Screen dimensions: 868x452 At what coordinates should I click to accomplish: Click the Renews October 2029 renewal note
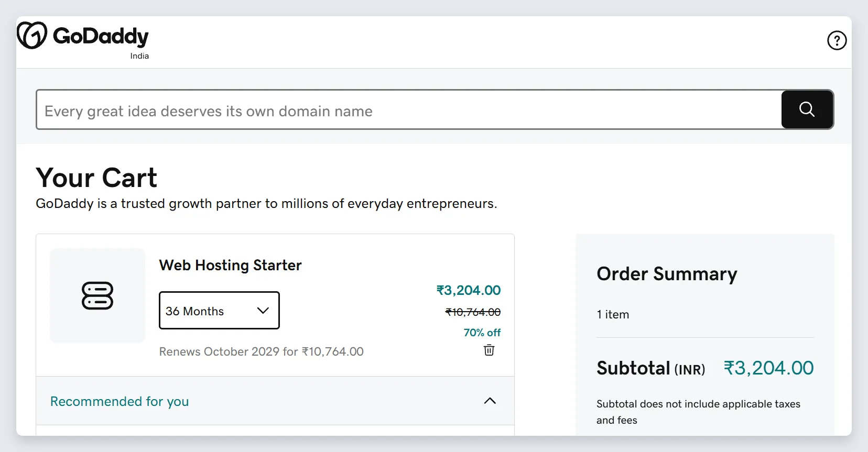262,351
